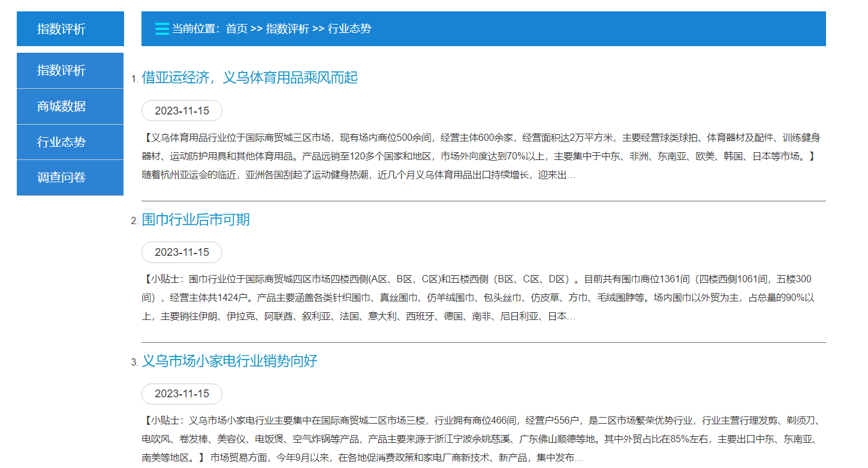Image resolution: width=868 pixels, height=468 pixels.
Task: Click the topmost 指数评析 sidebar header block
Action: 70,29
